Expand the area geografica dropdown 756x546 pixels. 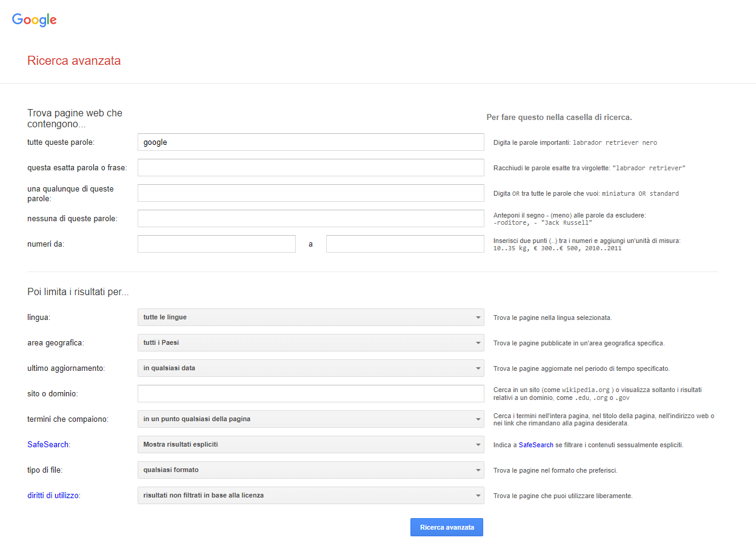tap(310, 343)
